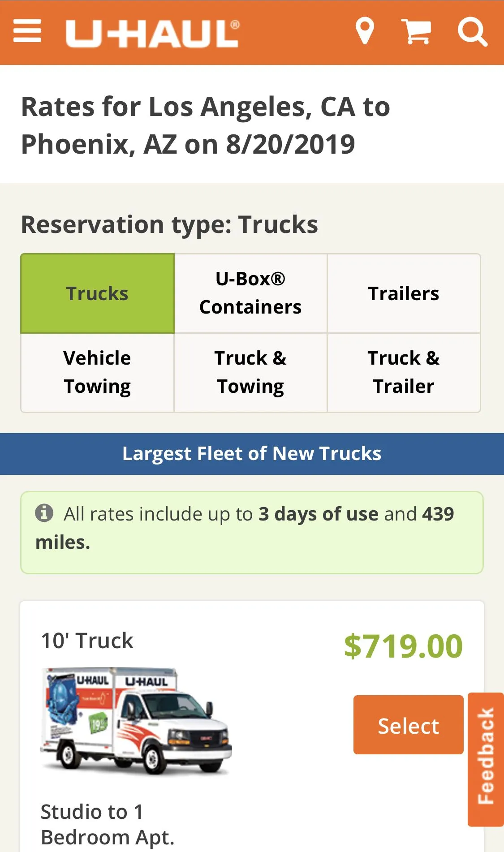Screen dimensions: 504x852
Task: Tap the Studio to 1 Bedroom Apt. description
Action: [108, 824]
